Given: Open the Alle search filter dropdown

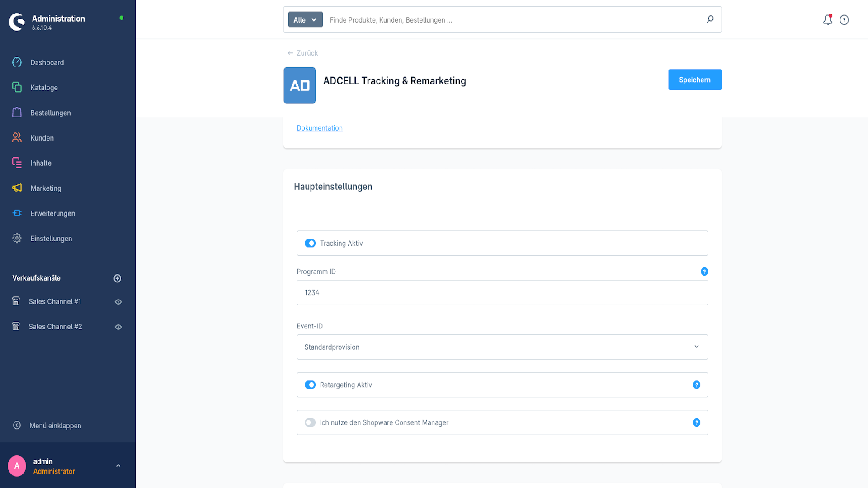Looking at the screenshot, I should 305,19.
